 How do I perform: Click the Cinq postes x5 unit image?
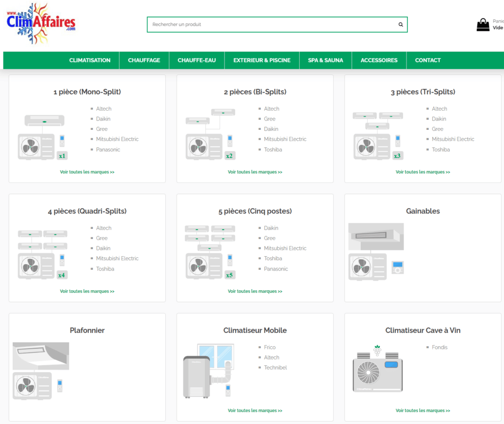coord(211,252)
